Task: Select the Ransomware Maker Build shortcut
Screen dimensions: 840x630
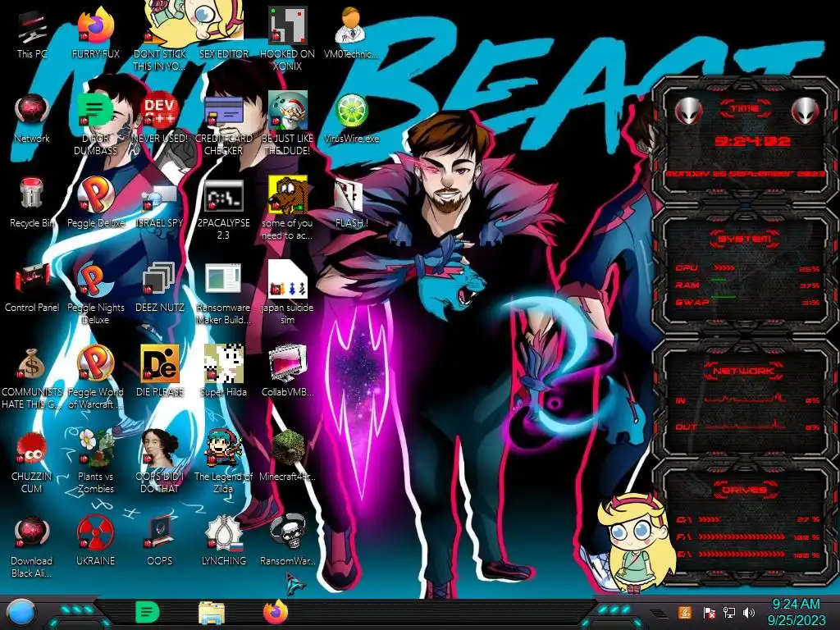Action: point(223,294)
